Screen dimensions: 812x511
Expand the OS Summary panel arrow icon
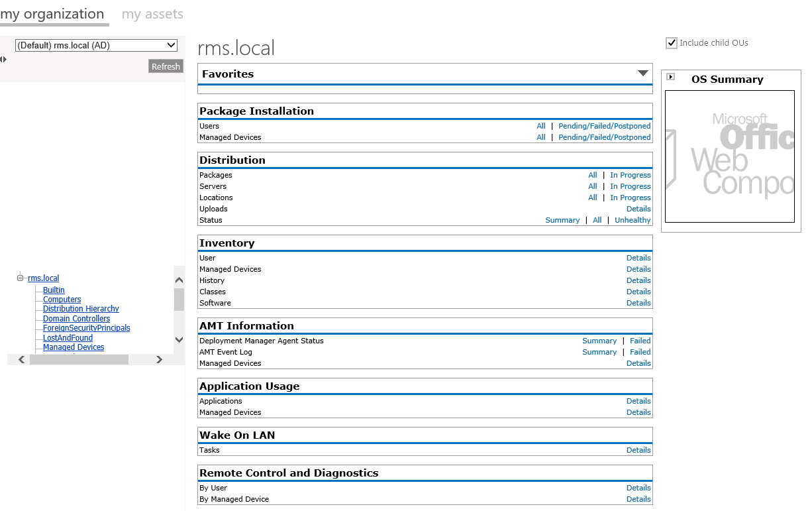[670, 77]
